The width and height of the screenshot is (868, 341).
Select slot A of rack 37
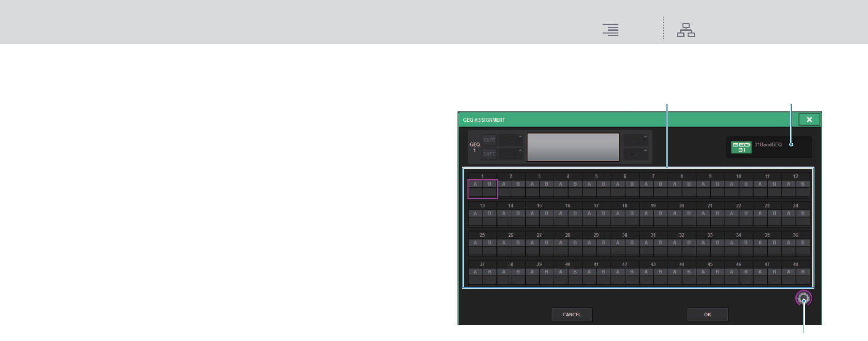coord(475,277)
